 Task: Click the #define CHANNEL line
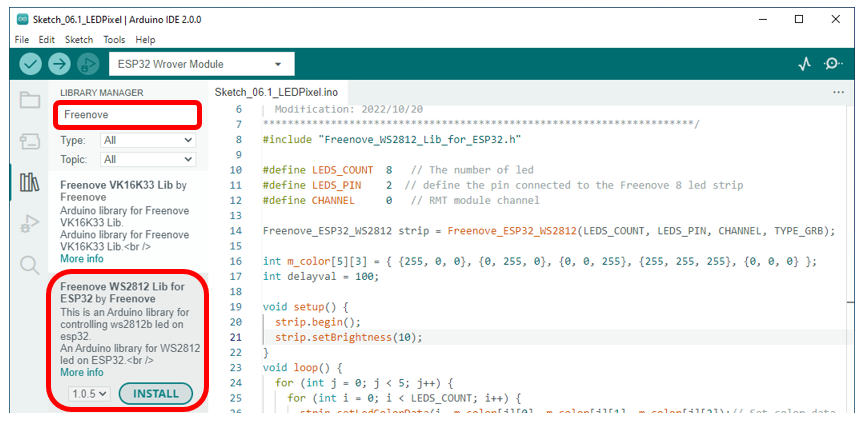(x=401, y=200)
